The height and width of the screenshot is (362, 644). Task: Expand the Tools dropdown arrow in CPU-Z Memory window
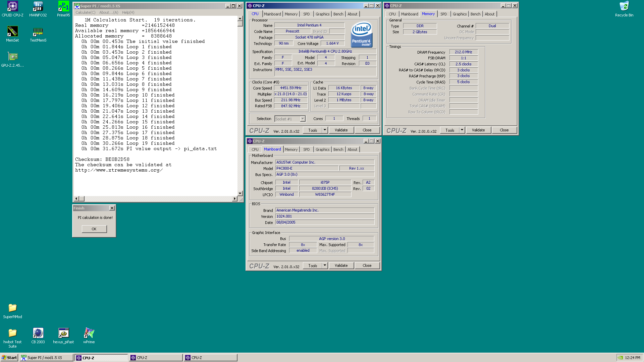[462, 130]
